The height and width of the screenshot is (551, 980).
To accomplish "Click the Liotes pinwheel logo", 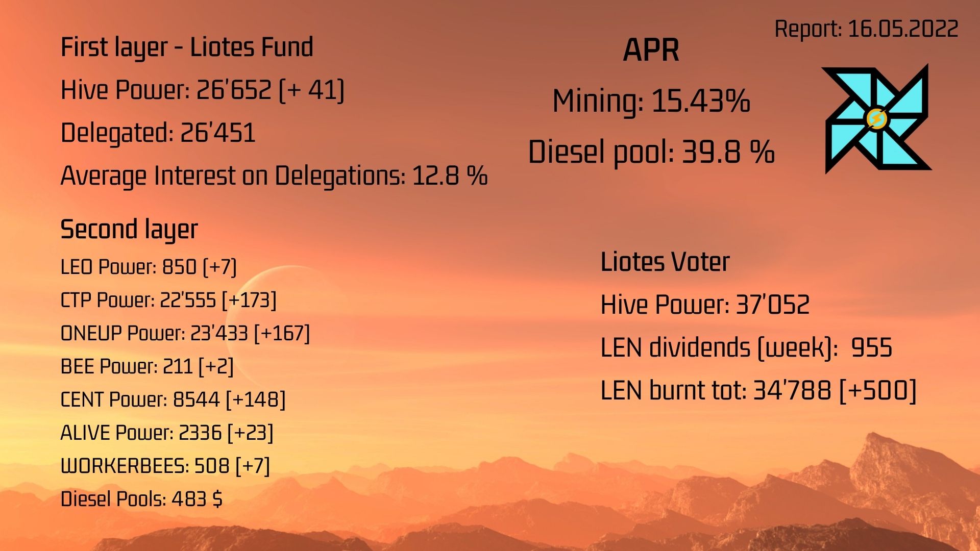I will click(x=877, y=119).
